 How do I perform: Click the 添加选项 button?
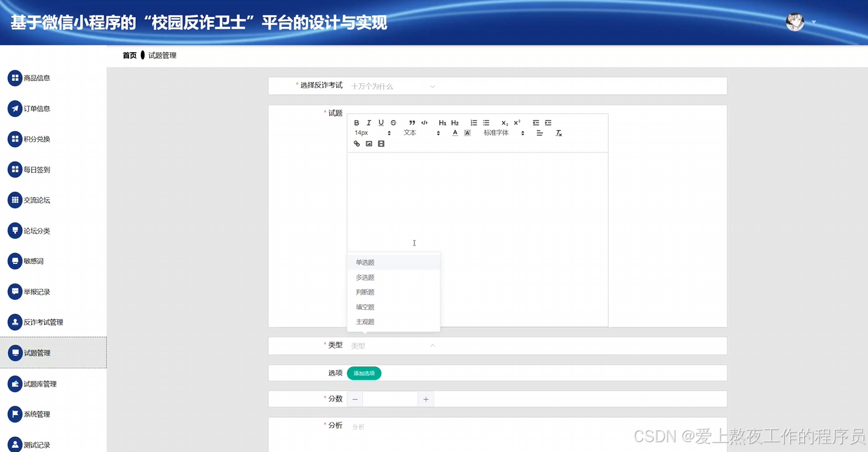[x=364, y=372]
